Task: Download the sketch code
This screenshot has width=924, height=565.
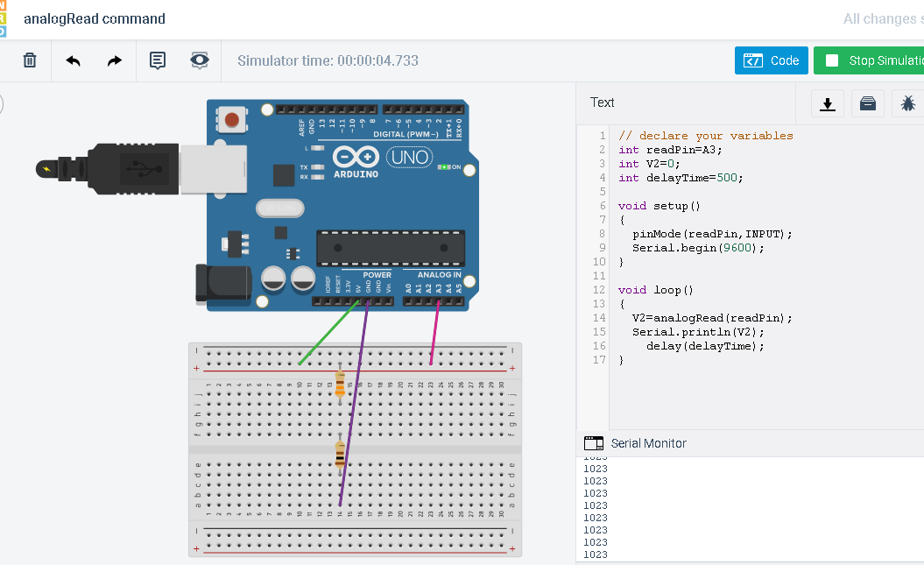Action: tap(827, 103)
